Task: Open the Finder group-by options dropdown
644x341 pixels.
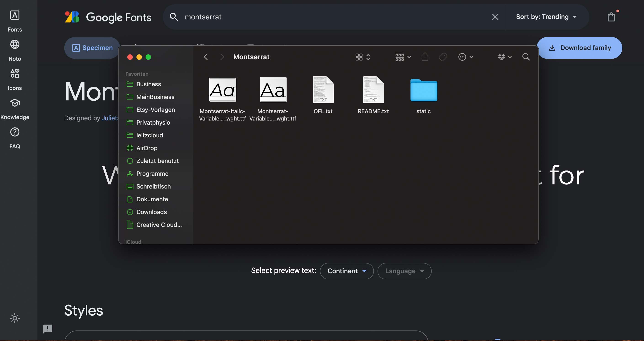Action: pos(403,57)
